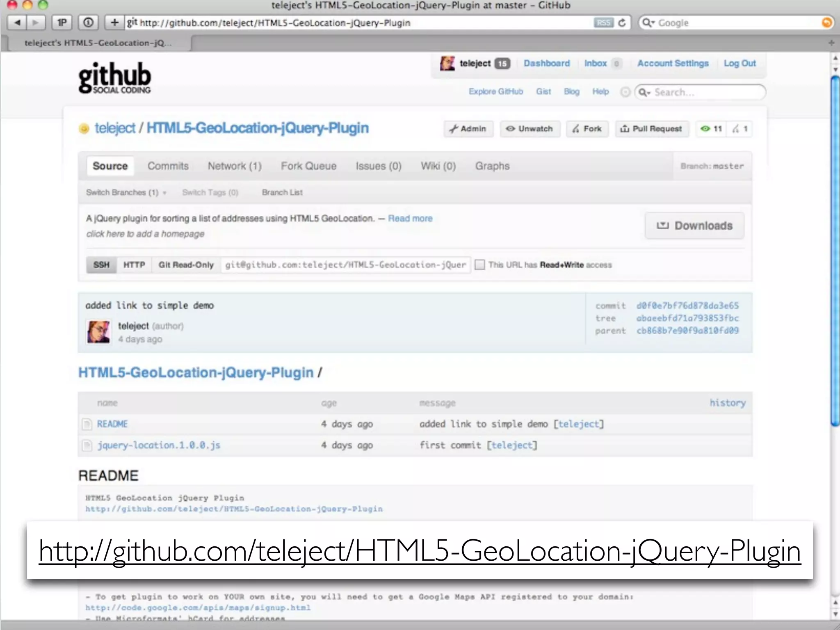Viewport: 840px width, 630px height.
Task: View the forks count of 1
Action: point(740,129)
